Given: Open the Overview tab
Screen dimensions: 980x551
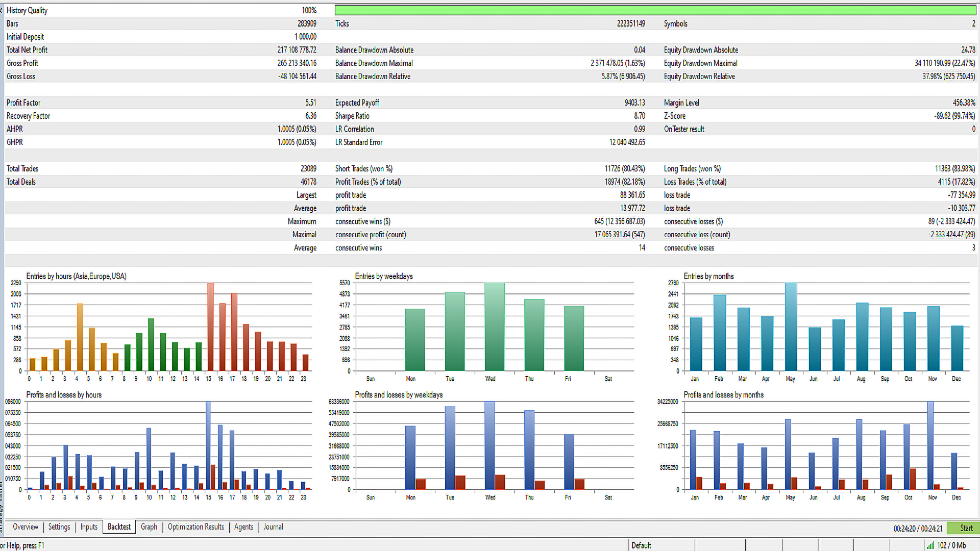Looking at the screenshot, I should click(25, 527).
